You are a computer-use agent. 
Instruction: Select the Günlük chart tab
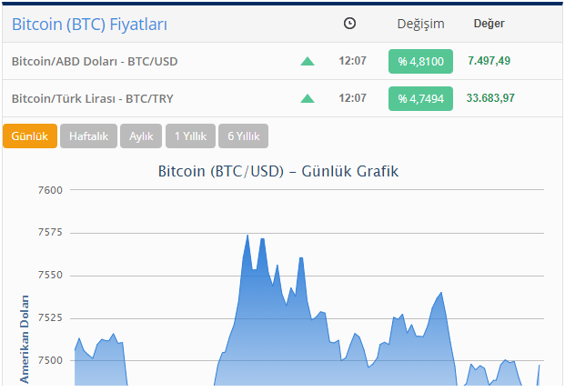click(x=30, y=136)
